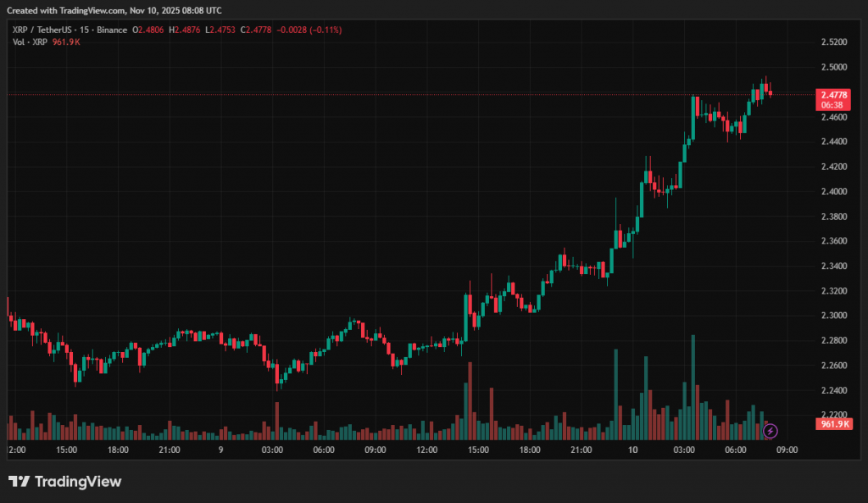Click the 2.3000 price axis label
868x503 pixels.
click(833, 316)
